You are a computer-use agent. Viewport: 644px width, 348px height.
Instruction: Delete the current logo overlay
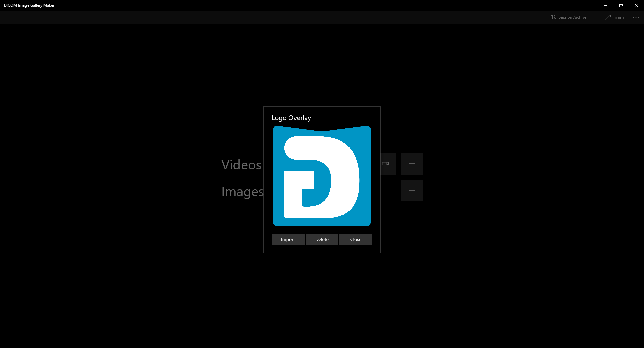pyautogui.click(x=322, y=239)
